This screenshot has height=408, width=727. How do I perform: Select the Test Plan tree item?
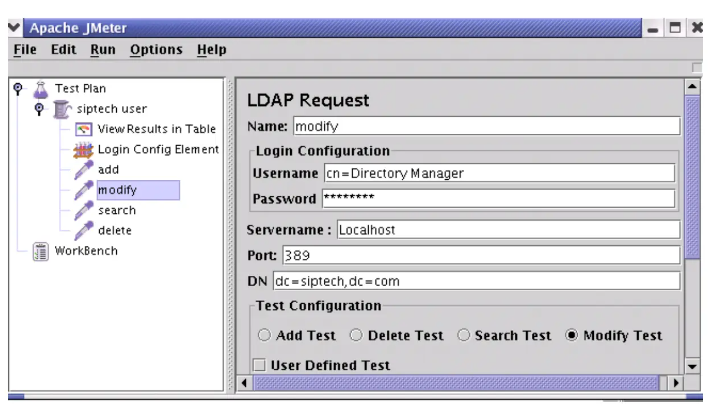[x=80, y=89]
